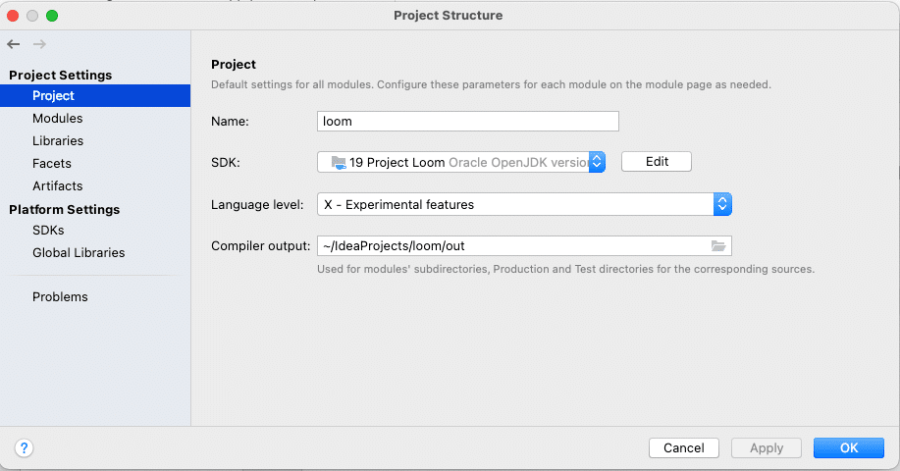Click the SDK folder icon in dropdown
This screenshot has height=471, width=900.
point(339,163)
